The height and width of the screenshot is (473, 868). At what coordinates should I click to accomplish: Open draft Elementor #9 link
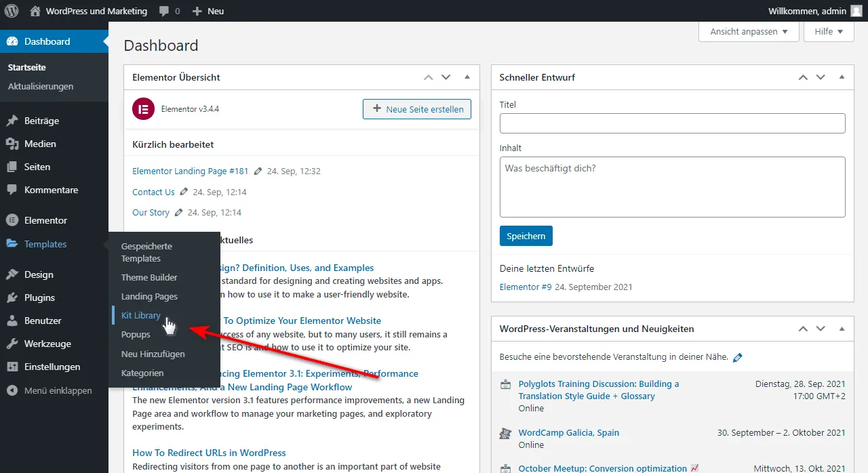pyautogui.click(x=526, y=287)
